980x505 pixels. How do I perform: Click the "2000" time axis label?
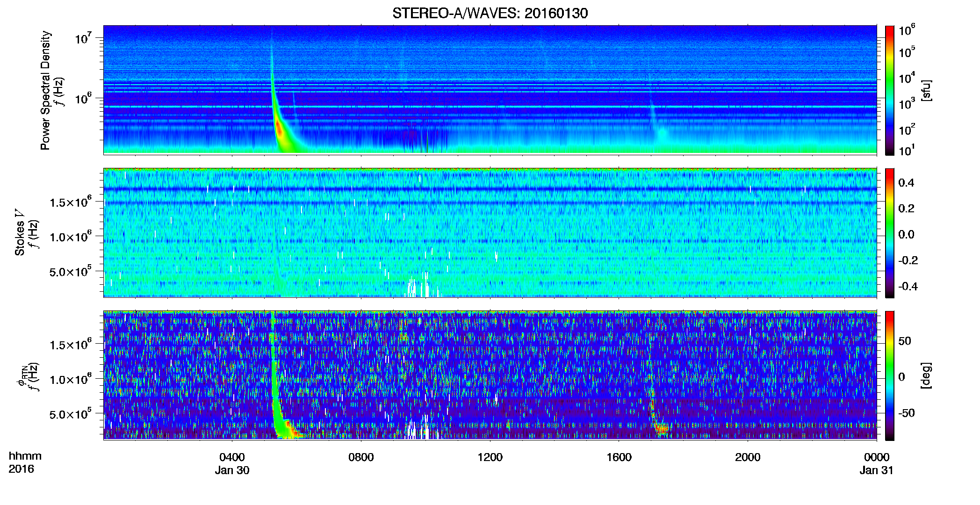coord(748,457)
